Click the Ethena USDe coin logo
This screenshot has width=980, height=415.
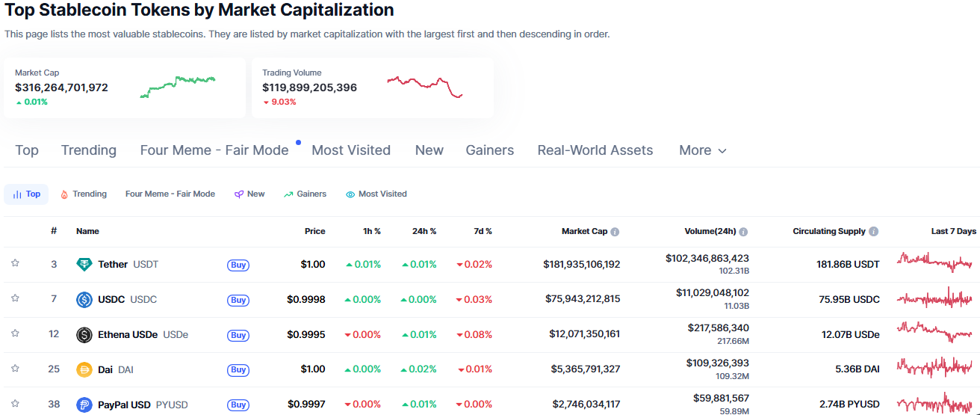tap(84, 335)
